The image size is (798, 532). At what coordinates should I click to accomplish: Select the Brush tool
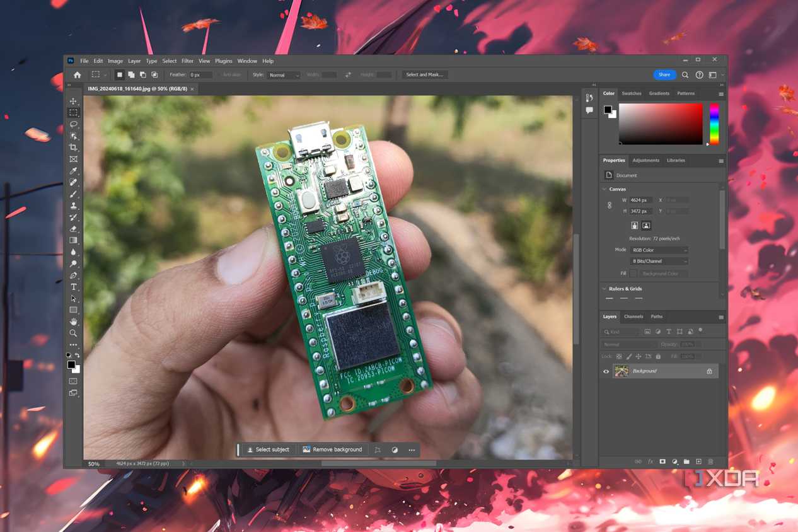tap(73, 194)
